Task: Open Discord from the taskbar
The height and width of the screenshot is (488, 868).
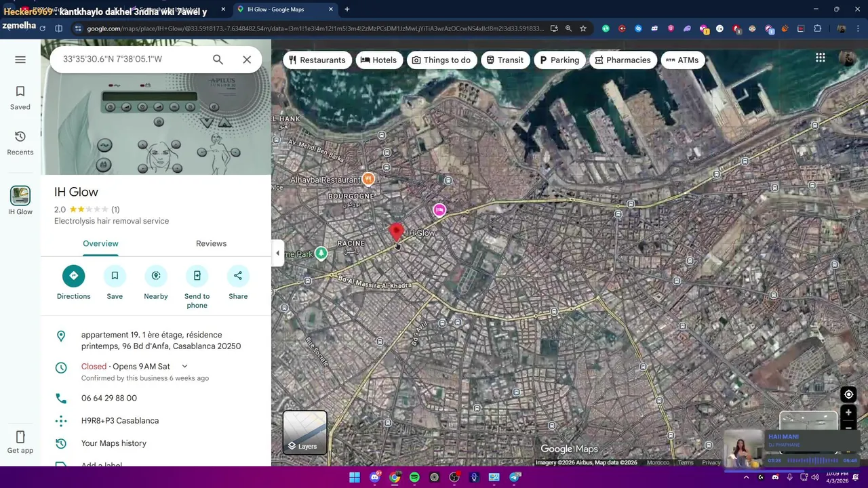Action: (374, 477)
